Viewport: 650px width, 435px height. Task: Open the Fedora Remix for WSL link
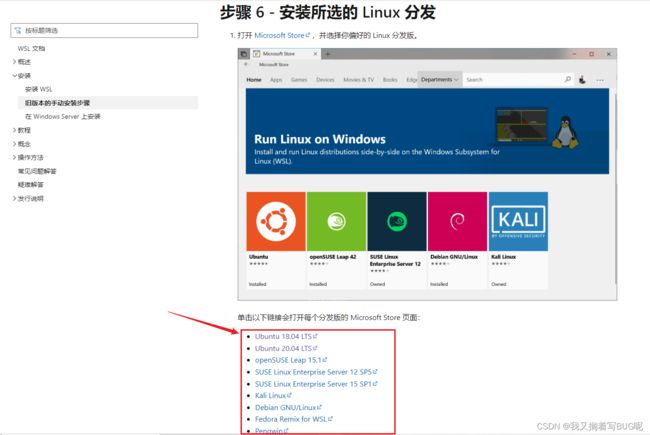294,419
